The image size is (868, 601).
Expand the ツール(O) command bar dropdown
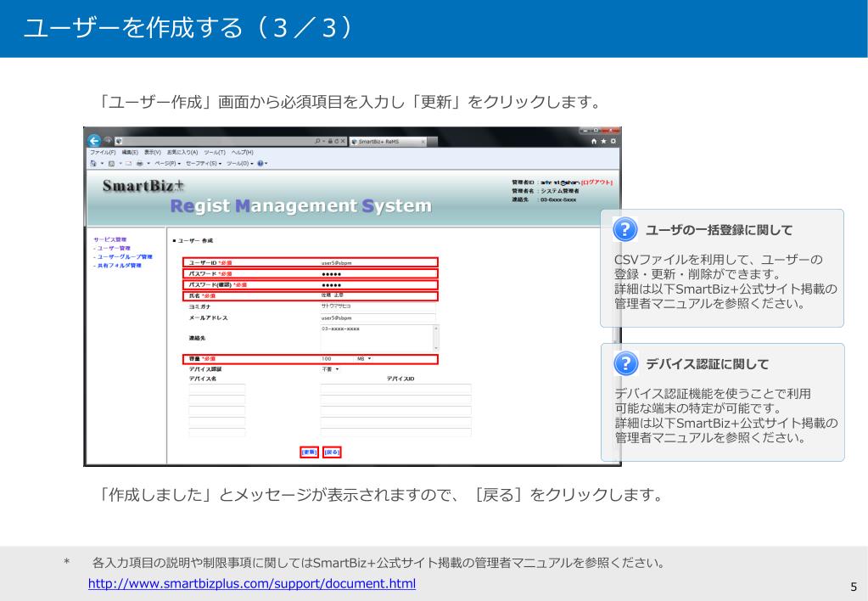(x=239, y=163)
